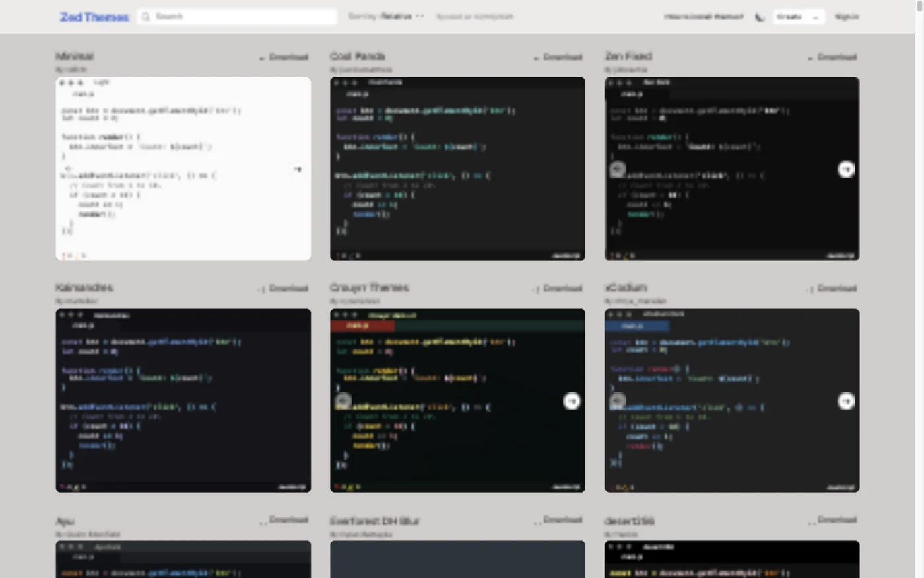Download the Crayon Themes theme
This screenshot has width=924, height=578.
558,288
